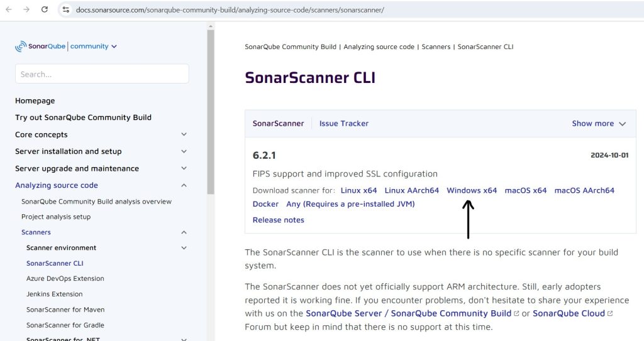Open site information icon in address bar

tap(65, 9)
